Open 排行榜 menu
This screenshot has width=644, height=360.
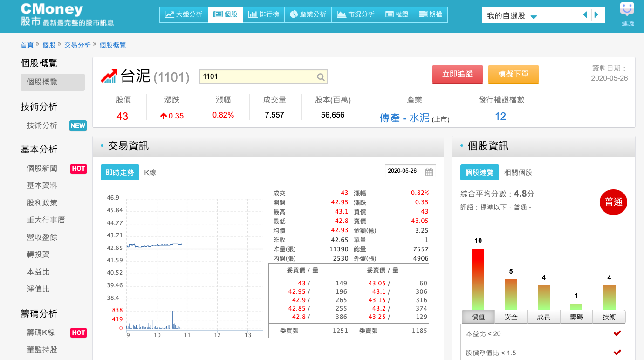point(263,14)
